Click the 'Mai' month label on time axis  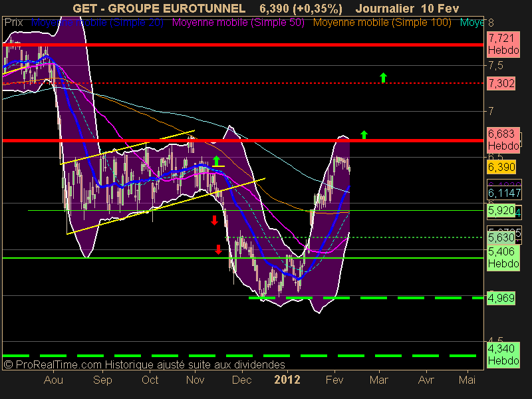coord(467,380)
